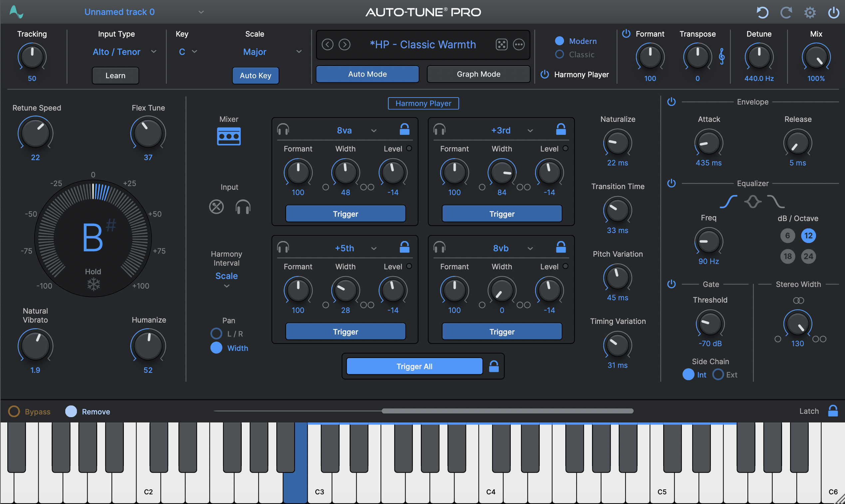The image size is (845, 504).
Task: Click the keyboard range scrollbar
Action: coord(507,411)
